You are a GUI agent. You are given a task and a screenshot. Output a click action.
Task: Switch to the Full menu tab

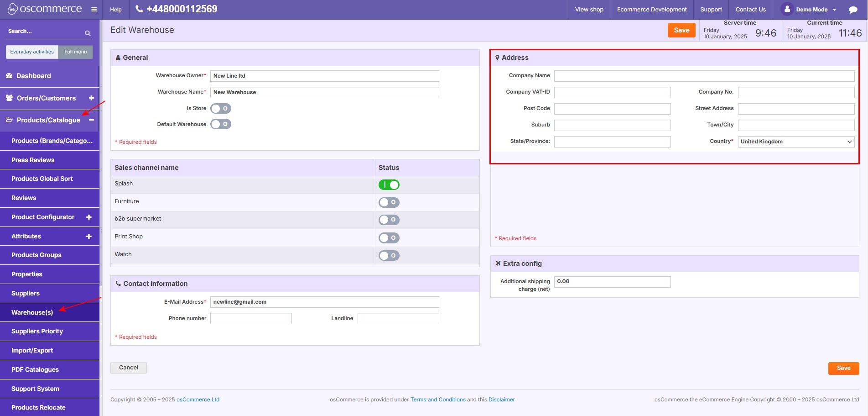75,52
